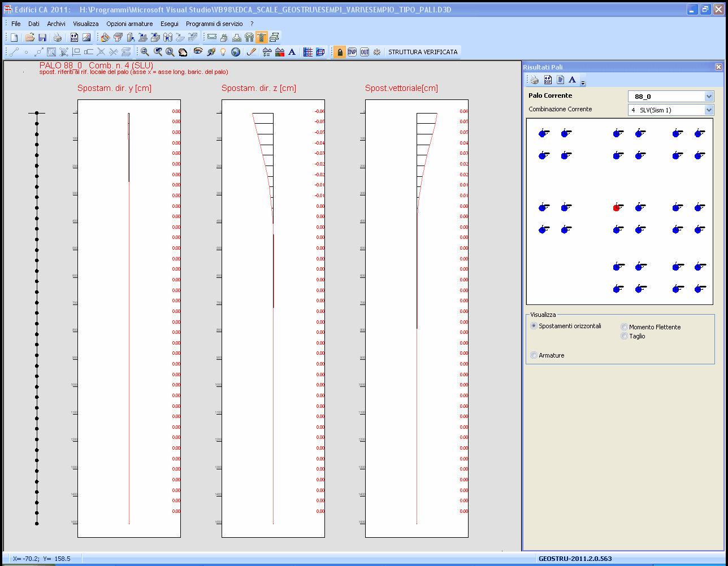Open the Esegui menu

pyautogui.click(x=169, y=24)
